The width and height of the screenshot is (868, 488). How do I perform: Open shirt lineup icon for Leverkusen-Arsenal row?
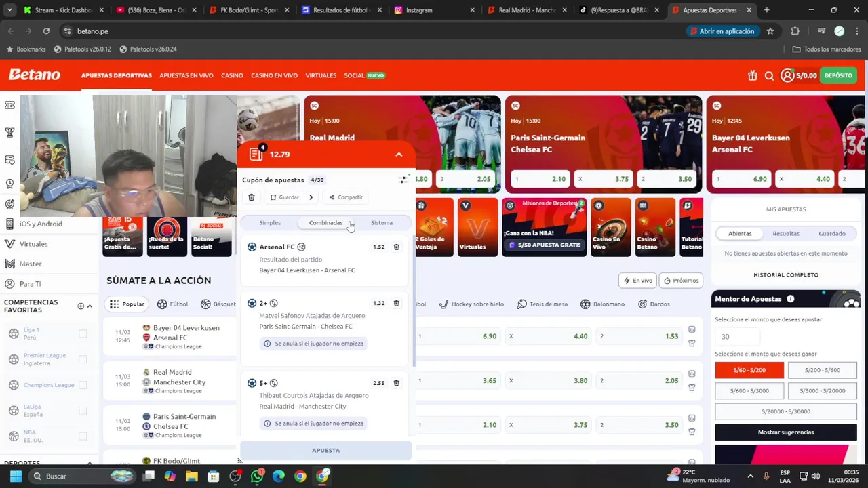point(692,343)
